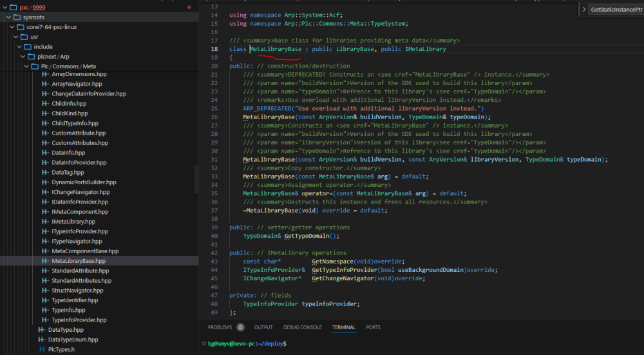The image size is (644, 355).
Task: Click the include folder icon
Action: click(x=28, y=47)
